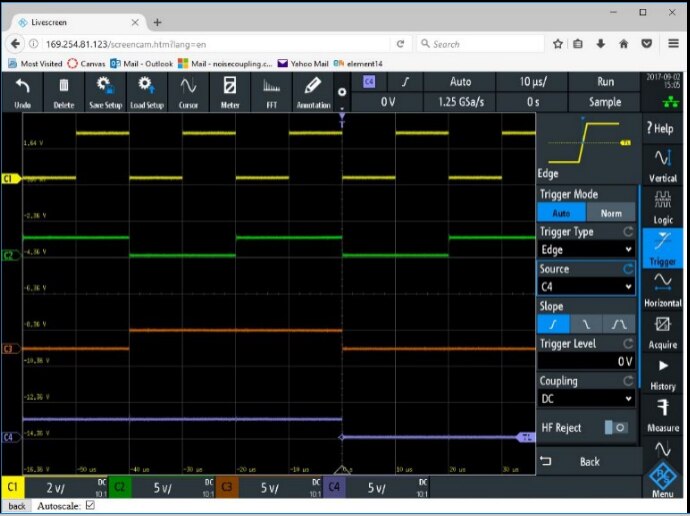690x516 pixels.
Task: Set Trigger Mode to Norm
Action: click(x=611, y=213)
